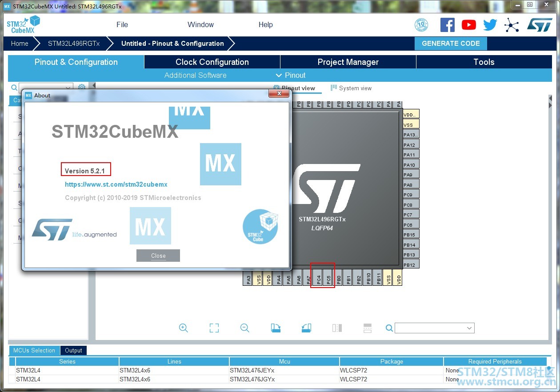Select Pinout & Configuration tab

coord(76,62)
